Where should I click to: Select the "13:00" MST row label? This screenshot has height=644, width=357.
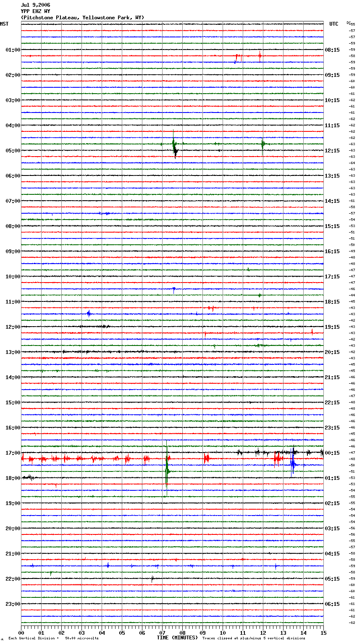13,352
